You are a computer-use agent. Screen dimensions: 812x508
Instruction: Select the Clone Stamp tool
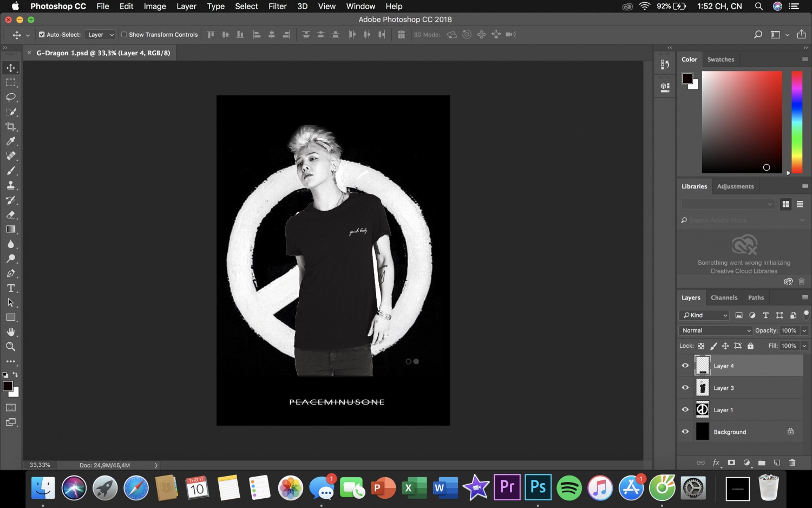11,185
